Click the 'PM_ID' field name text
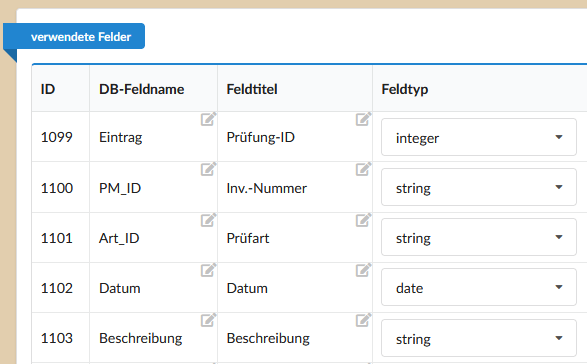587x364 pixels. [x=120, y=188]
